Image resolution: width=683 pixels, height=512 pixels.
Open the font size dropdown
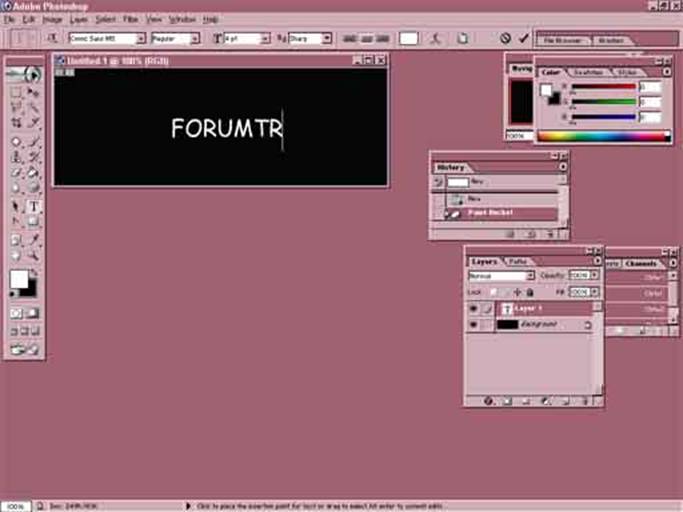265,39
